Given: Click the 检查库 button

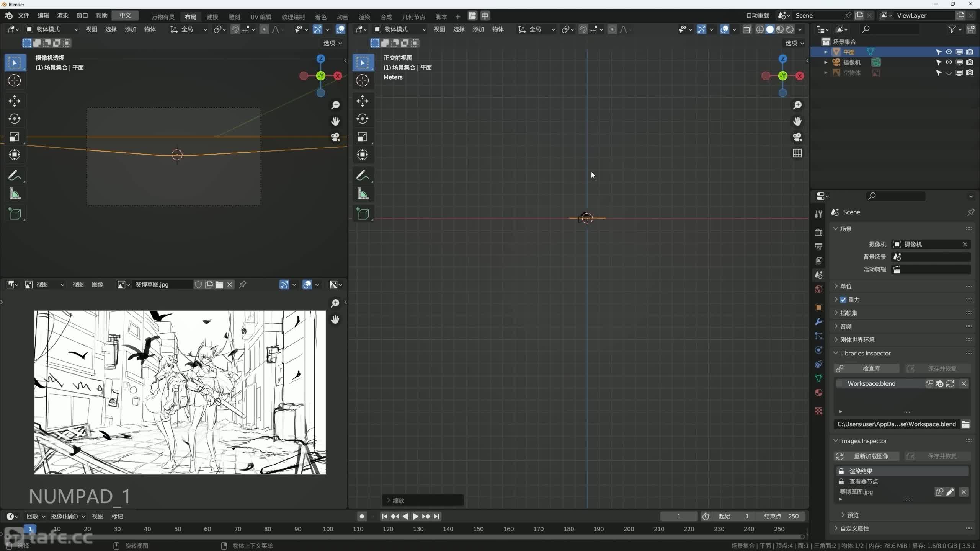Looking at the screenshot, I should click(867, 368).
